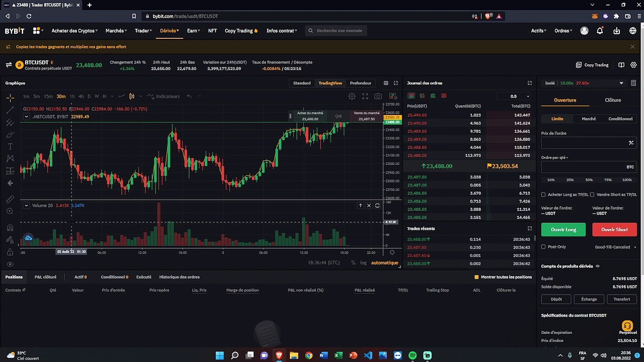Switch to Standard chart view

click(302, 83)
